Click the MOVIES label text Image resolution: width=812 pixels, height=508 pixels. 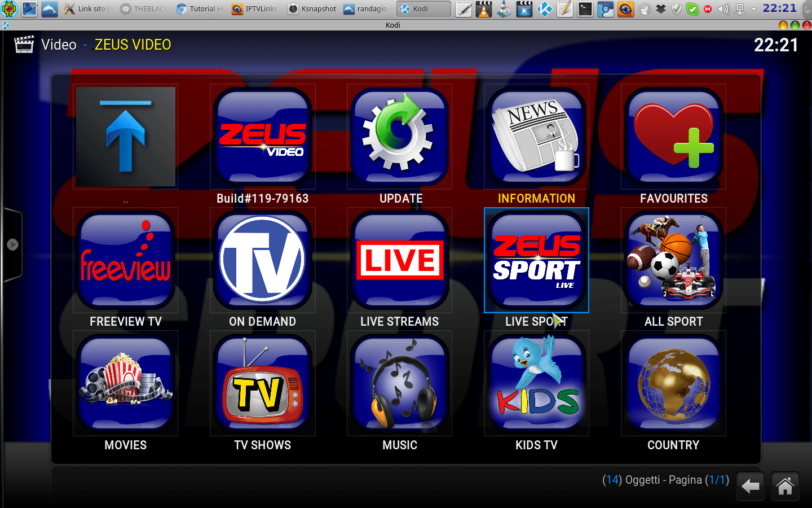pos(126,445)
